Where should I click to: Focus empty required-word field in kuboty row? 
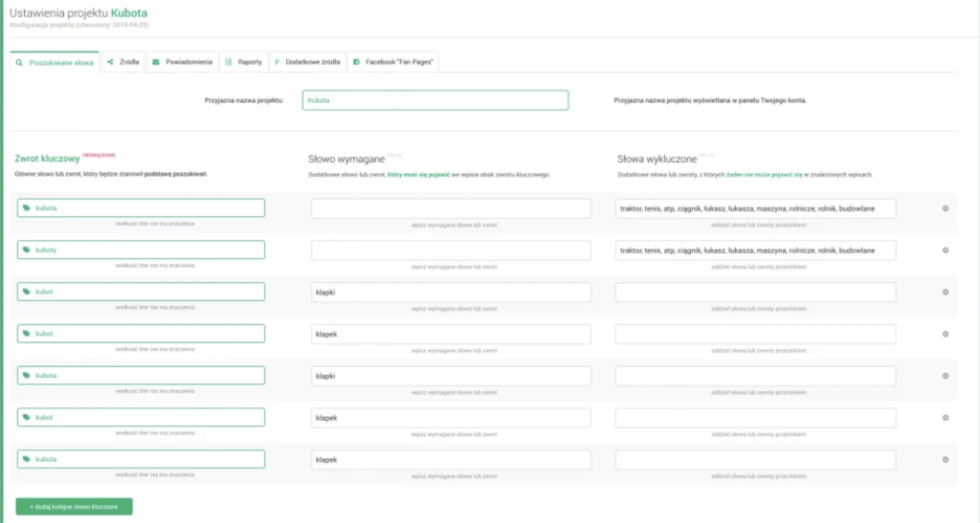[x=451, y=251]
